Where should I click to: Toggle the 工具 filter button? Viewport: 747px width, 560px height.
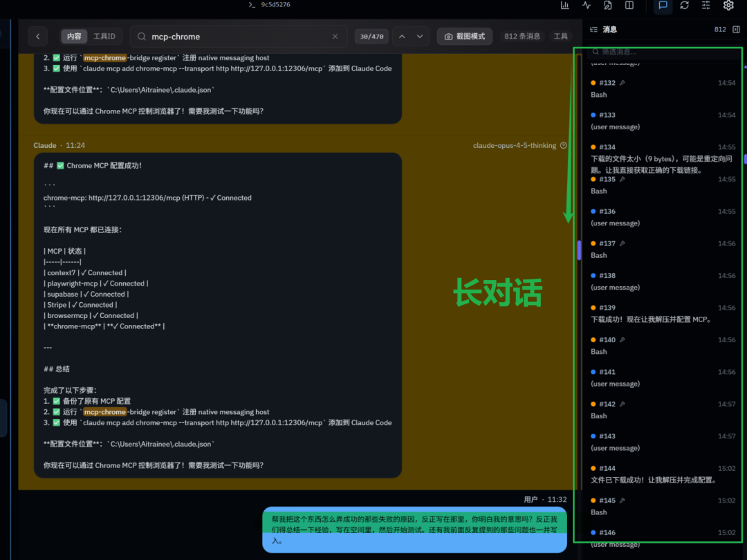[560, 37]
